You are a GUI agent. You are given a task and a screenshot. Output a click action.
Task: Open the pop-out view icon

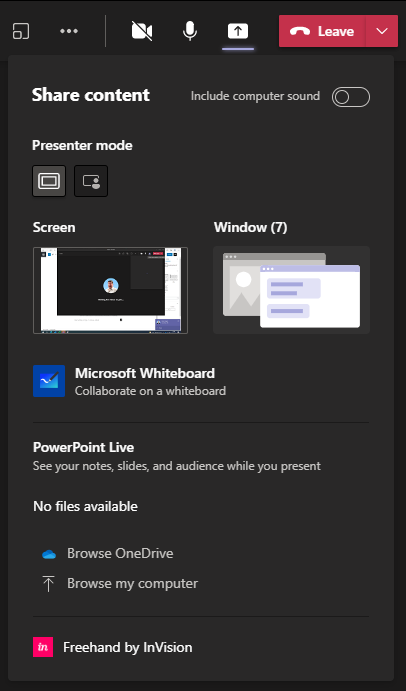(21, 31)
